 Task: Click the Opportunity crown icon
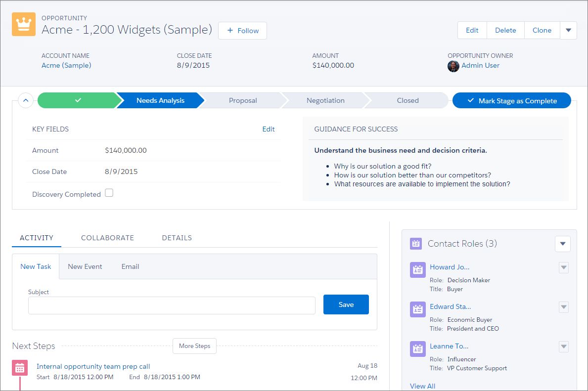[x=24, y=24]
